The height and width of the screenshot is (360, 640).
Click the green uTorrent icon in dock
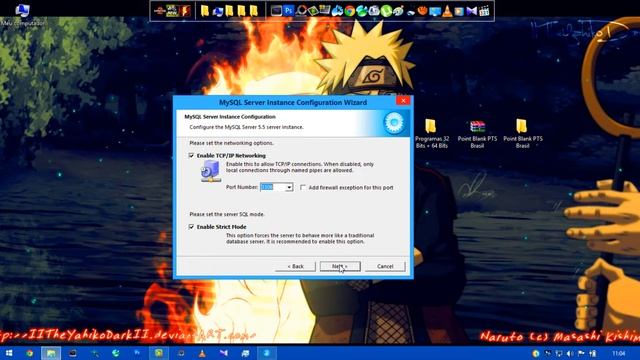(387, 11)
